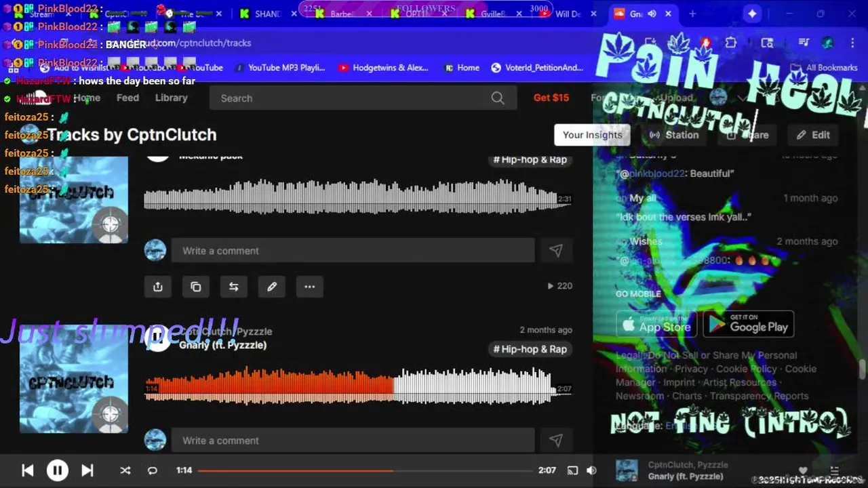The image size is (868, 488).
Task: Open the Hip-hop & Rap tag on the 2:31 track
Action: coord(530,159)
